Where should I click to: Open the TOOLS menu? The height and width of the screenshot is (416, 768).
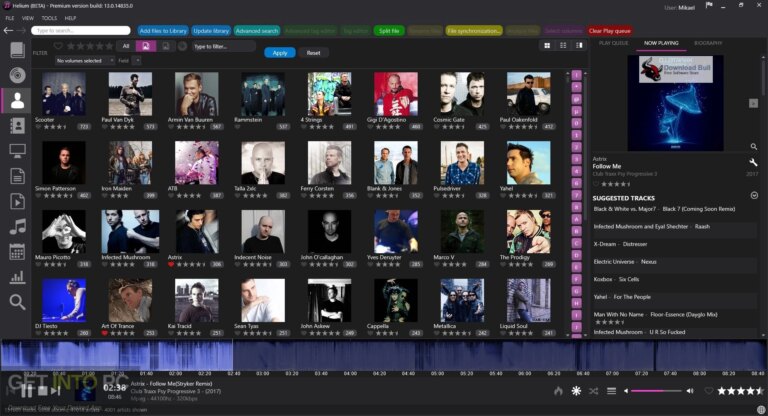(49, 18)
